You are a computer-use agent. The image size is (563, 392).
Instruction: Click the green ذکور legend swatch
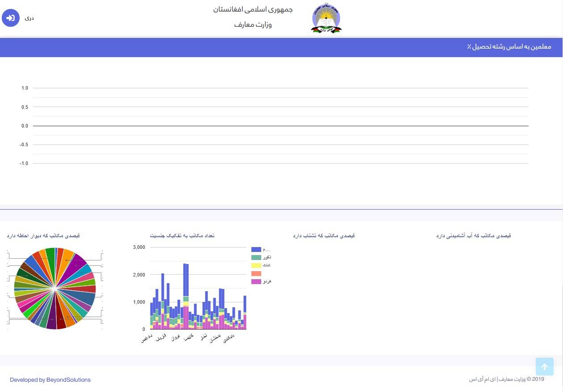point(256,258)
